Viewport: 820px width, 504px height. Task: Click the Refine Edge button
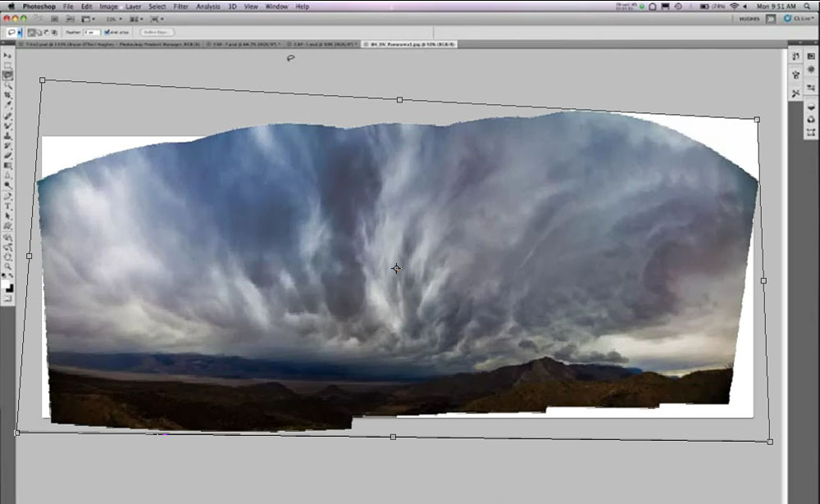tap(157, 32)
